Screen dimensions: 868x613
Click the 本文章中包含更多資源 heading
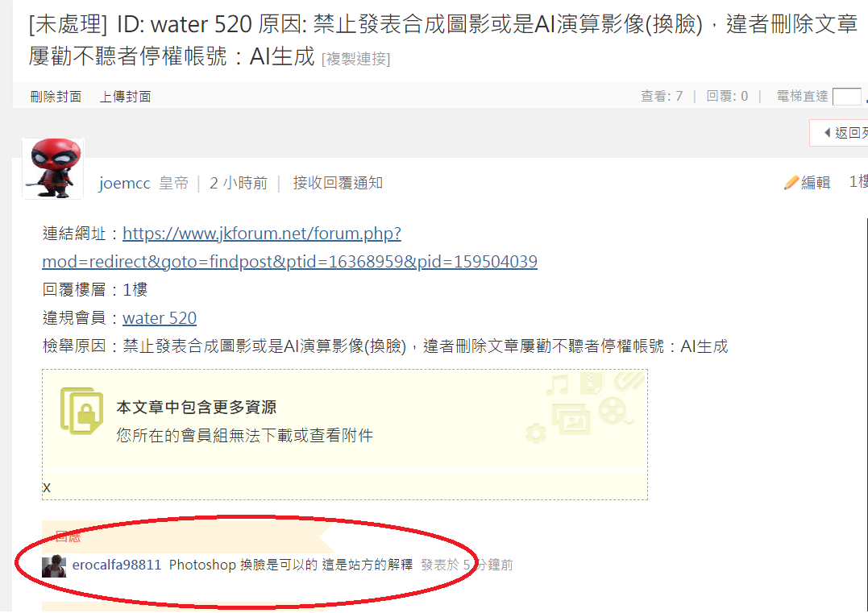tap(197, 408)
